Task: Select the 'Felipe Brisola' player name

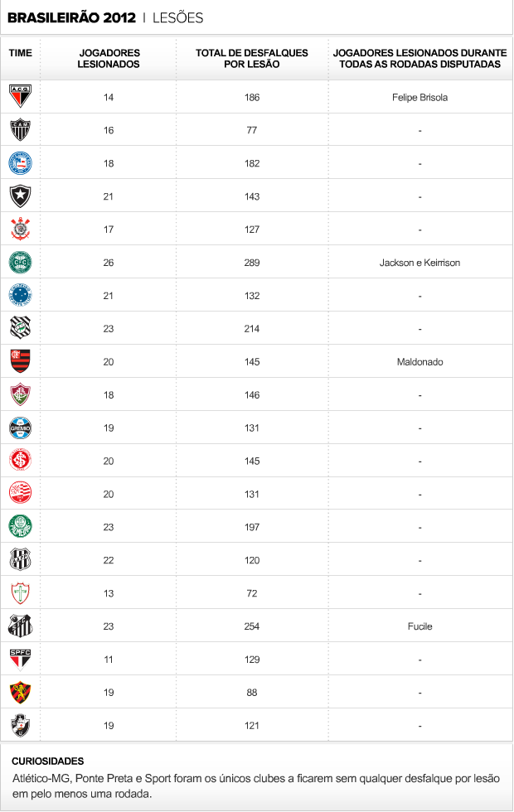Action: pyautogui.click(x=419, y=97)
